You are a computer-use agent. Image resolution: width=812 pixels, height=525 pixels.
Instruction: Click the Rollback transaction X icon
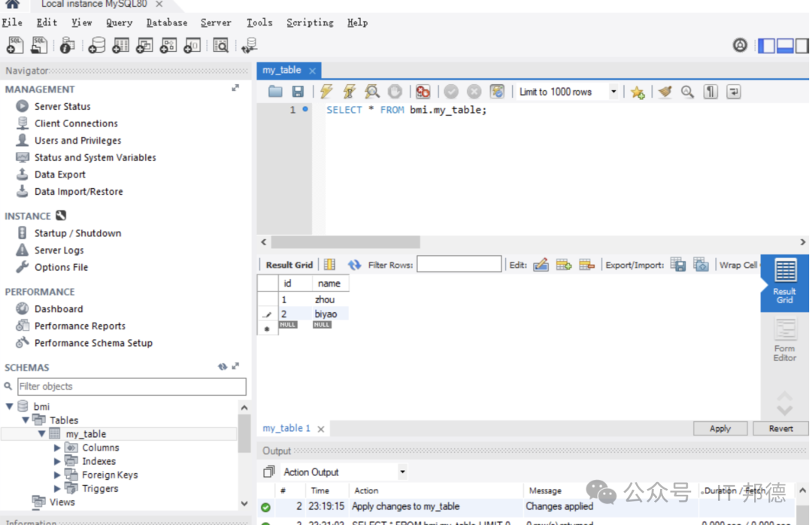click(x=474, y=92)
